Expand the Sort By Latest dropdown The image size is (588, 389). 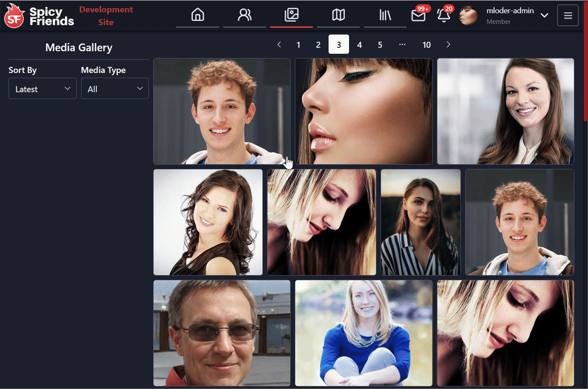point(43,89)
